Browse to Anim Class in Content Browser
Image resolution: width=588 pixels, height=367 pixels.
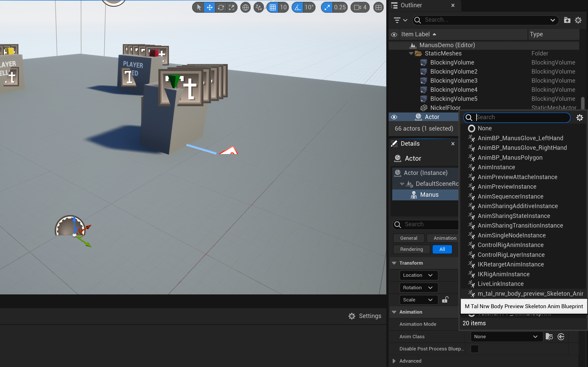[549, 336]
